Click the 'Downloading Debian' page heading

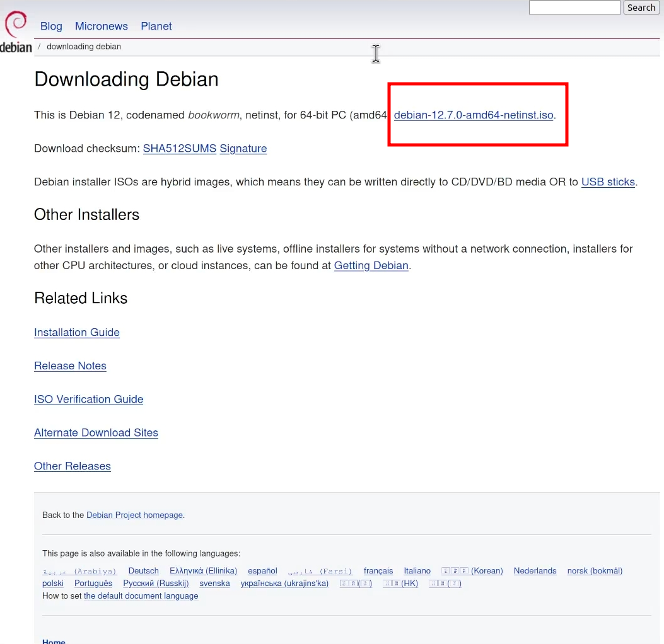tap(126, 79)
